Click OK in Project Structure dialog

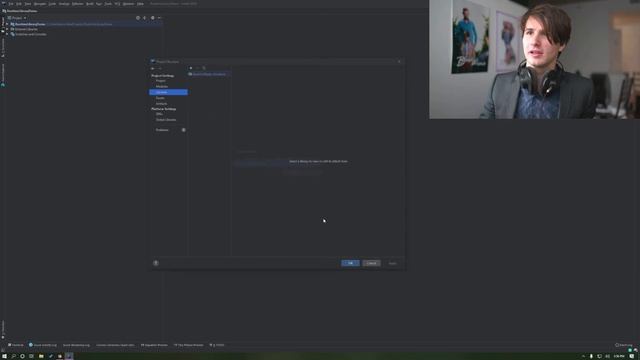pos(350,263)
